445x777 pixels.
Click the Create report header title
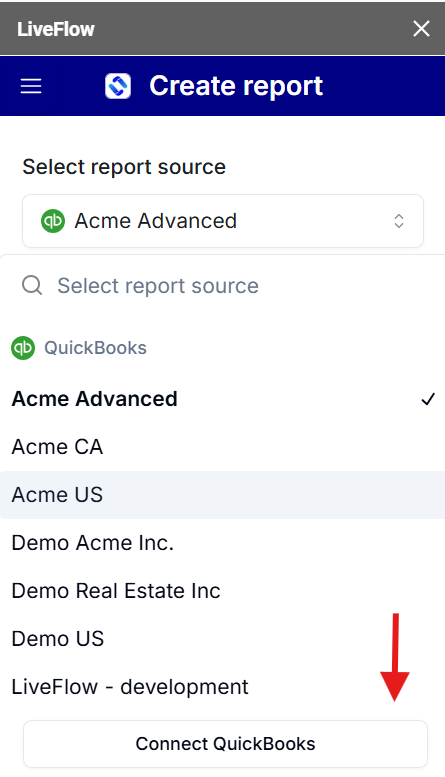coord(236,86)
